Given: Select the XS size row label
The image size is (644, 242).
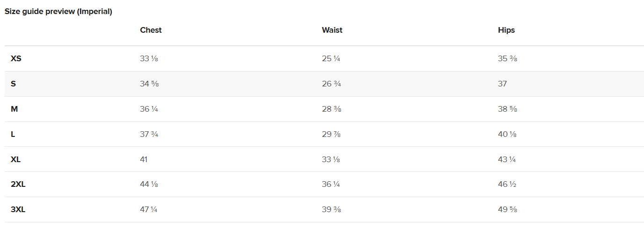Looking at the screenshot, I should click(x=16, y=59).
